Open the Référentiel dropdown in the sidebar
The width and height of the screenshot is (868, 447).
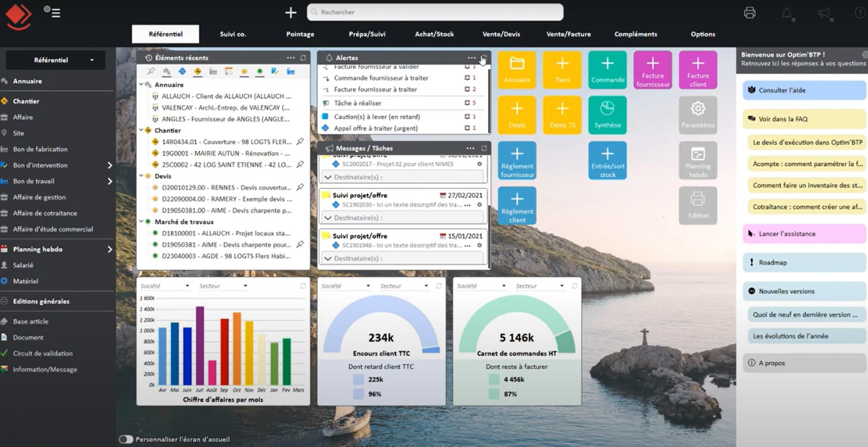(x=56, y=60)
